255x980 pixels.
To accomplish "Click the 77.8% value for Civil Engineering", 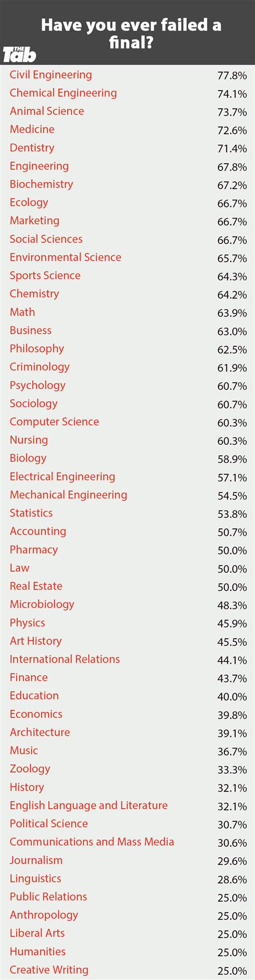I will (232, 76).
